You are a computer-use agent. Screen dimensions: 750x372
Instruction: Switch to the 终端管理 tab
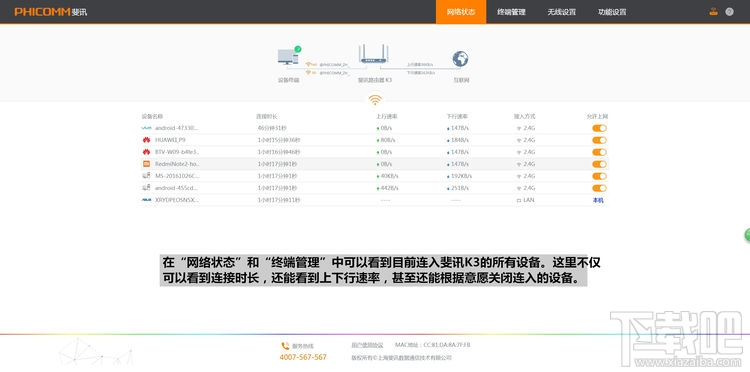click(x=511, y=12)
